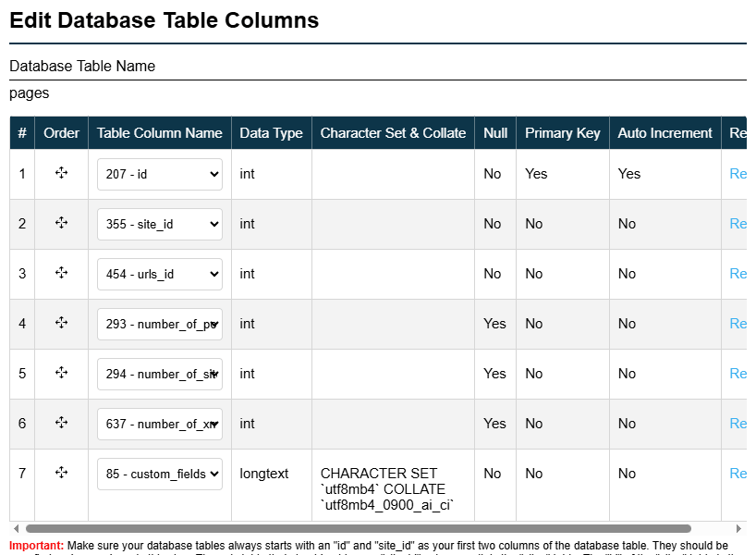Click the horizontal scrollbar right arrow

(x=738, y=528)
